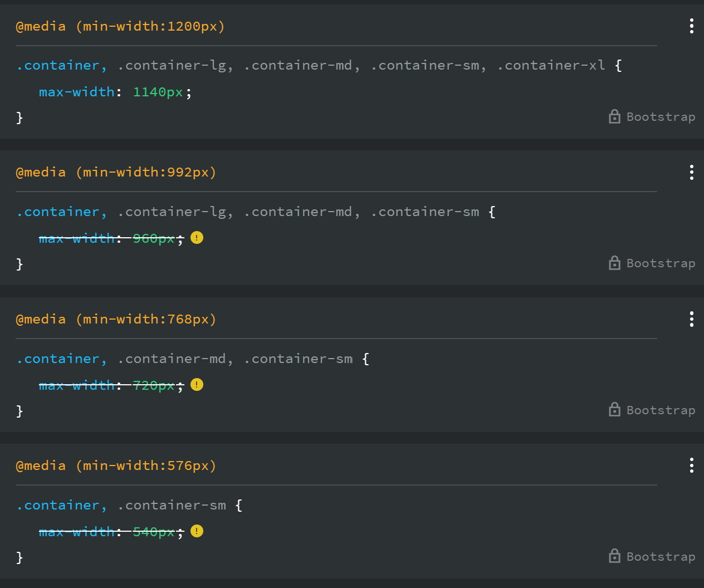Click the .container-xl selector

(551, 66)
